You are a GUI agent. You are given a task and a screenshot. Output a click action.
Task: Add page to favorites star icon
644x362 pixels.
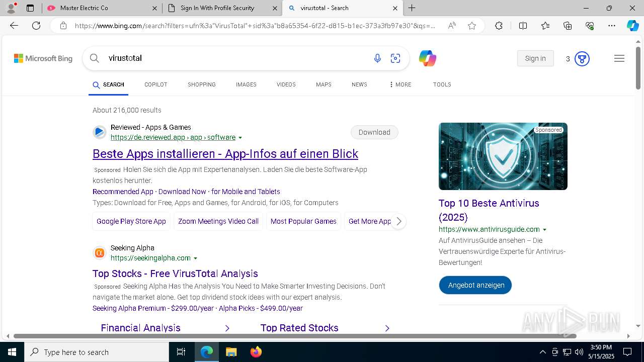(x=472, y=26)
